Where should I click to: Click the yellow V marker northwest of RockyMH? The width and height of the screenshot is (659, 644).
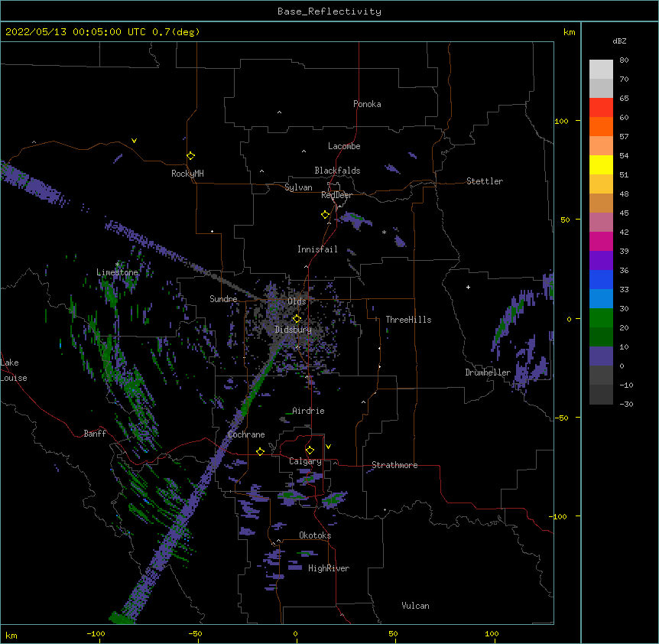click(x=134, y=141)
